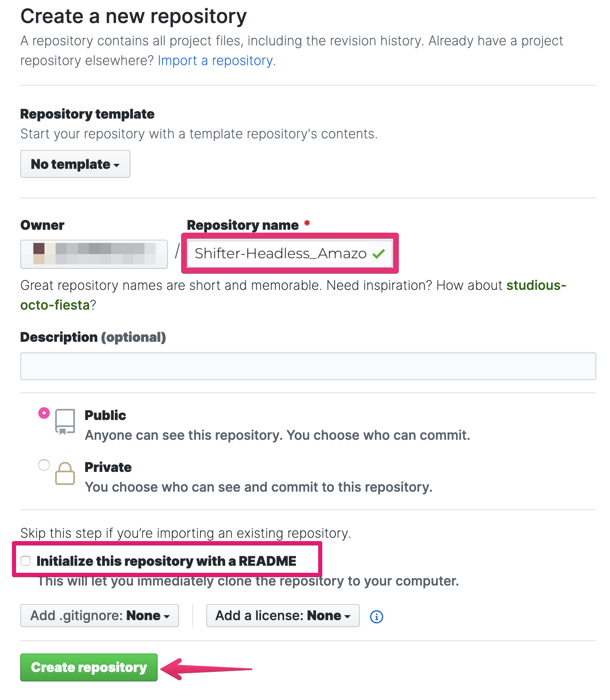Click the Private option label
This screenshot has width=610, height=700.
click(108, 467)
